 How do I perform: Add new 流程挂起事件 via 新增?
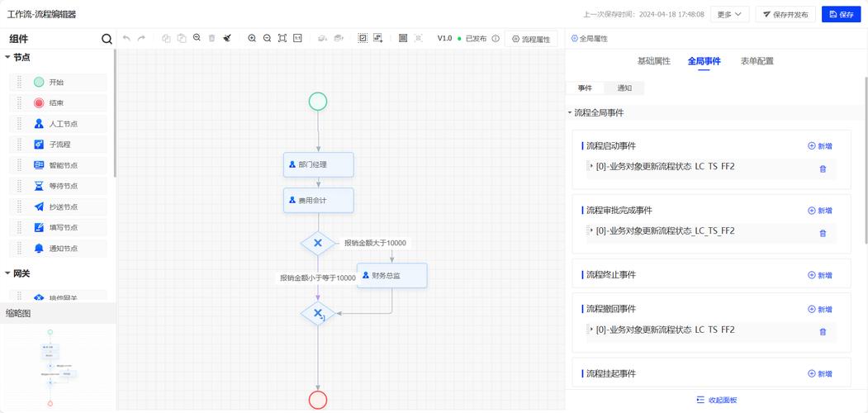[820, 373]
